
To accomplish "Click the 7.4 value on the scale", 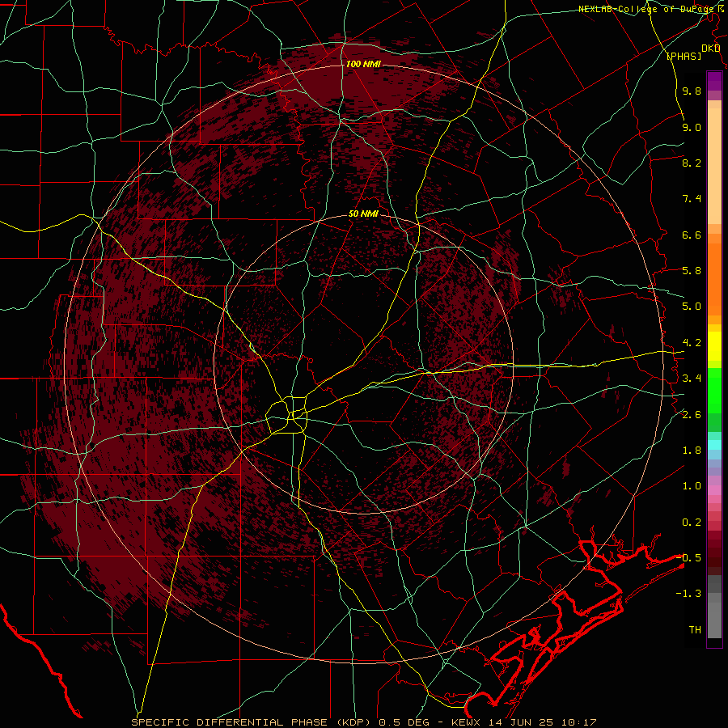I will coord(692,199).
